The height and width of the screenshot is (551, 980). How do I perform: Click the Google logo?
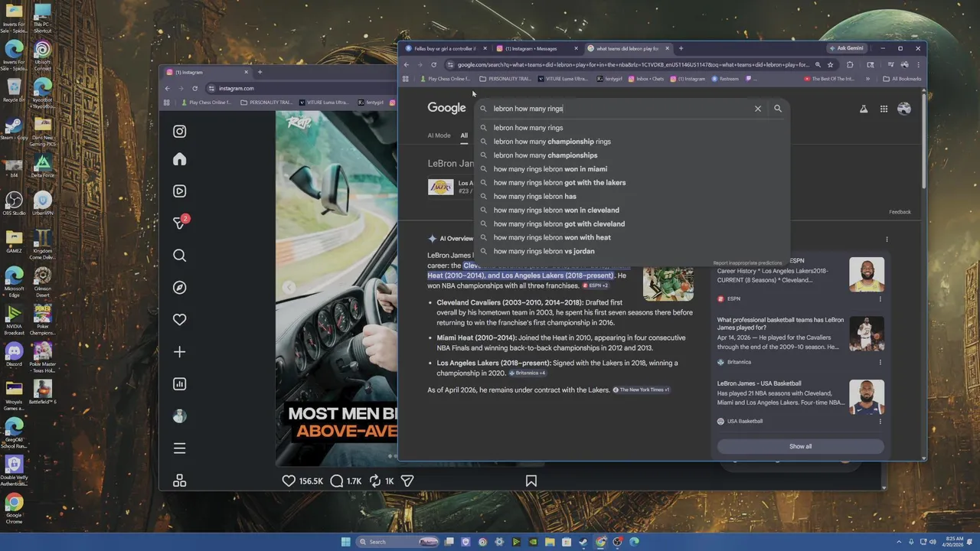(x=446, y=108)
